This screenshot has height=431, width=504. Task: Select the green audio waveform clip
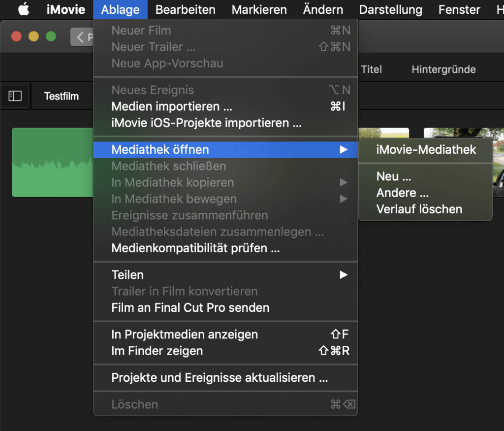[x=52, y=163]
